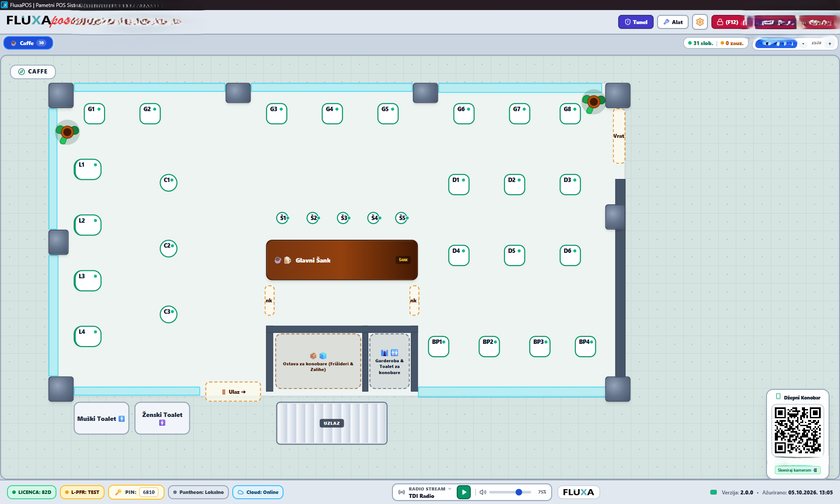
Task: Lock the POS with F12 button
Action: (728, 22)
